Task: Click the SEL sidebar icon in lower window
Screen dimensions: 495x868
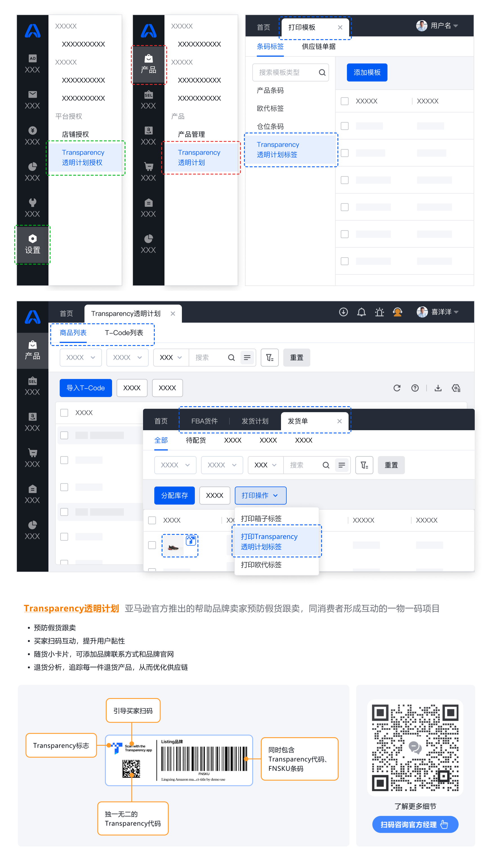Action: 32,381
